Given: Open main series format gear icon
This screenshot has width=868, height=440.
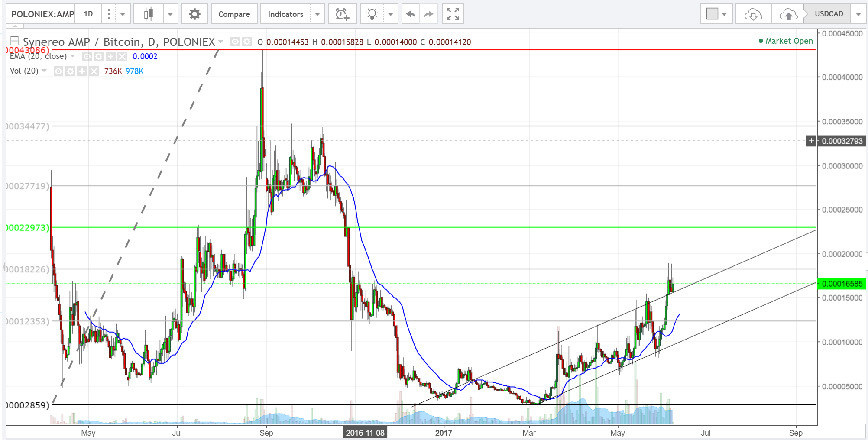Looking at the screenshot, I should coord(247,42).
